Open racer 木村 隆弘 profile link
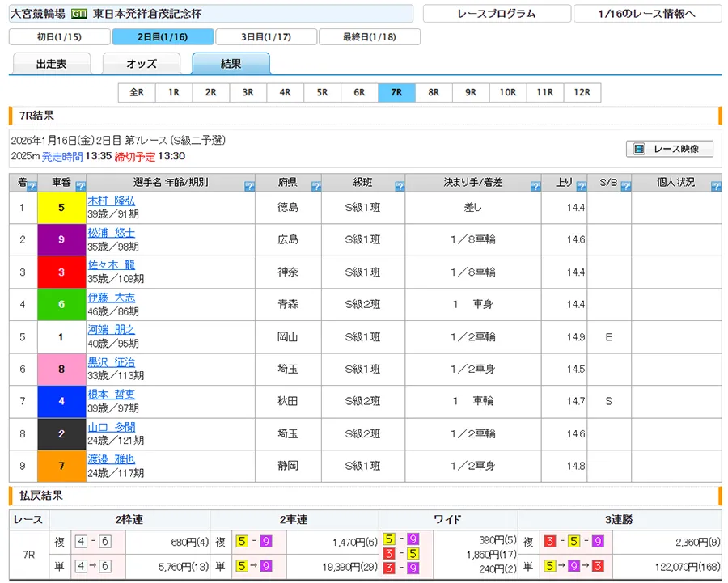 click(x=112, y=201)
